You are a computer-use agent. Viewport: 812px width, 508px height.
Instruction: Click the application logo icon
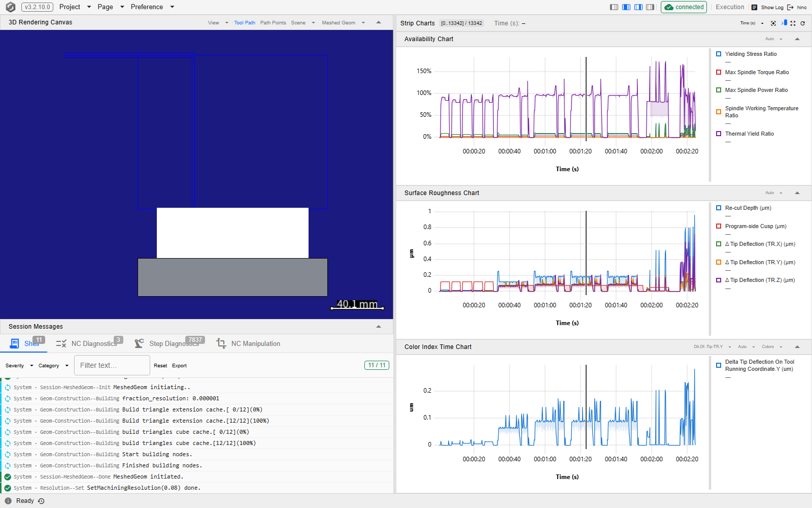coord(10,7)
